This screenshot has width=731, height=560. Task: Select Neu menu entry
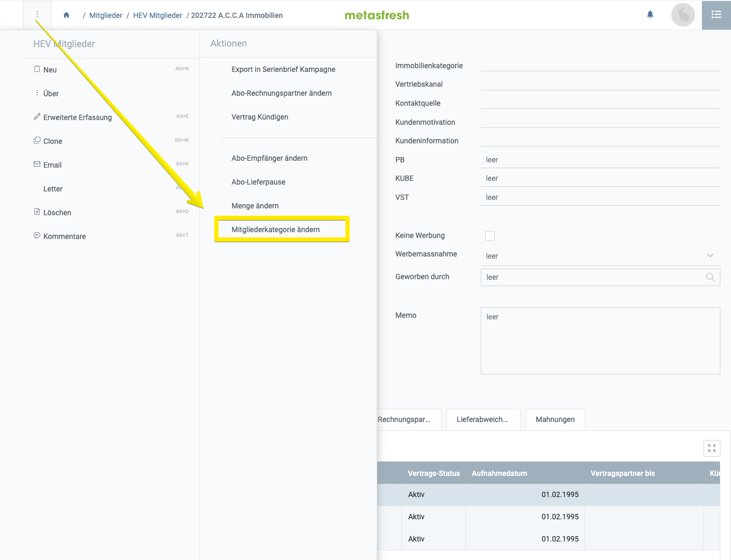111,70
